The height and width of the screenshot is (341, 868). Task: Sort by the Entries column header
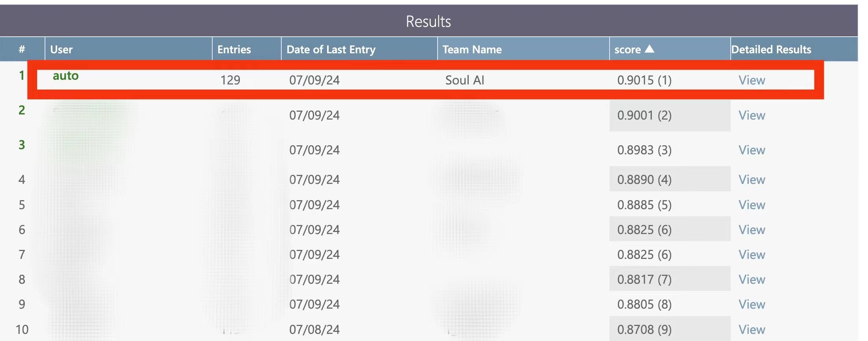pos(234,49)
